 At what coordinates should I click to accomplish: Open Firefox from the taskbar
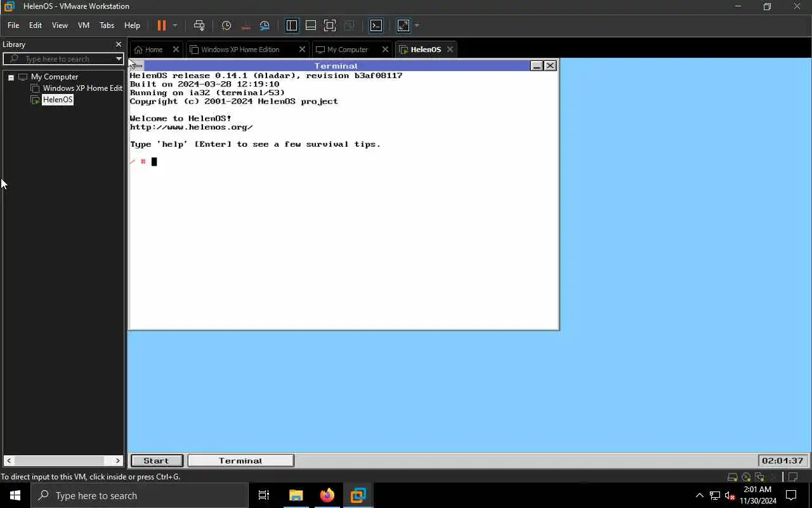tap(327, 495)
